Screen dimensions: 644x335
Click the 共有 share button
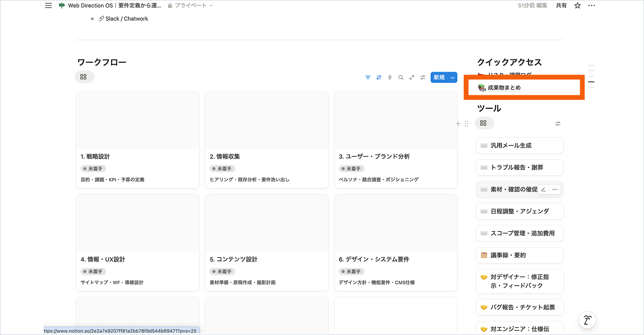[x=561, y=6]
